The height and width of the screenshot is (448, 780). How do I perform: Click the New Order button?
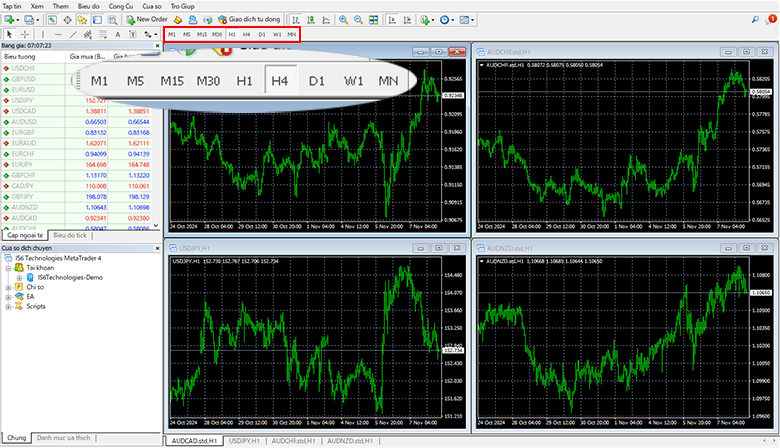pyautogui.click(x=147, y=19)
